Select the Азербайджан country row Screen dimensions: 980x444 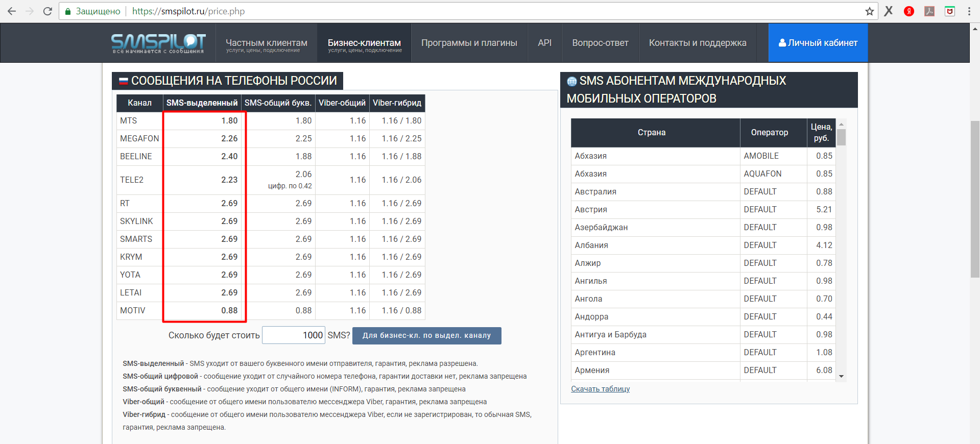coord(704,228)
